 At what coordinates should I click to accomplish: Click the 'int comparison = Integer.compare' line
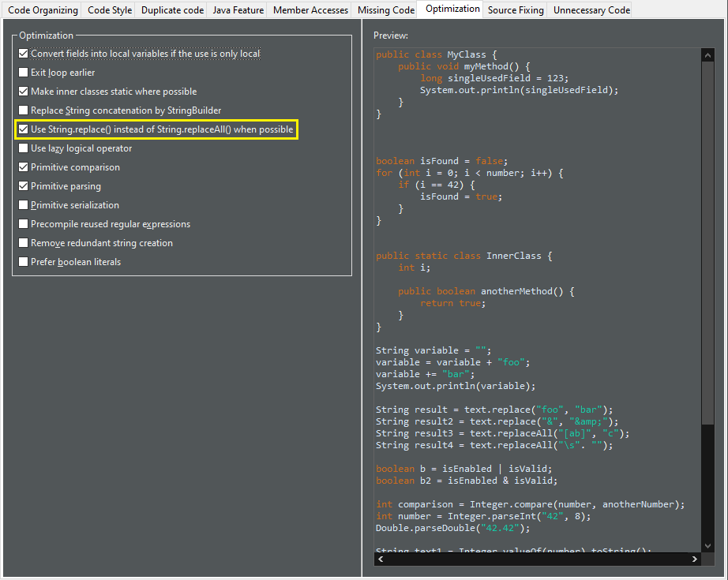[531, 504]
